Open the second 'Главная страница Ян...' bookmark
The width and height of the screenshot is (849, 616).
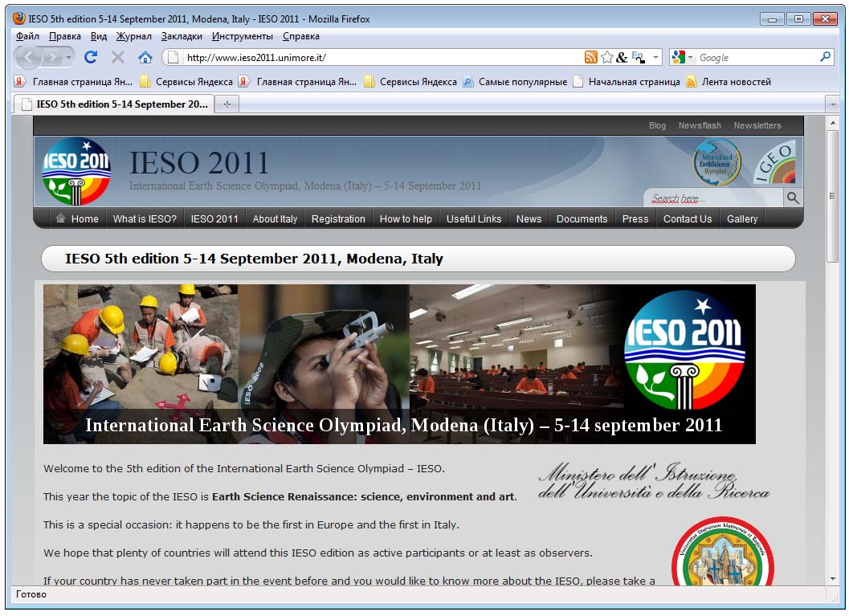click(298, 82)
